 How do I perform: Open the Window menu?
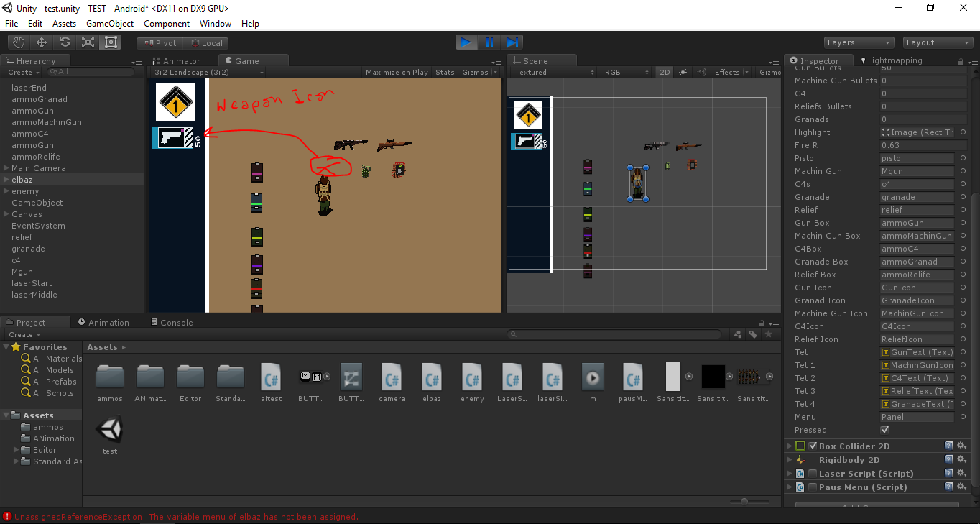pos(216,24)
